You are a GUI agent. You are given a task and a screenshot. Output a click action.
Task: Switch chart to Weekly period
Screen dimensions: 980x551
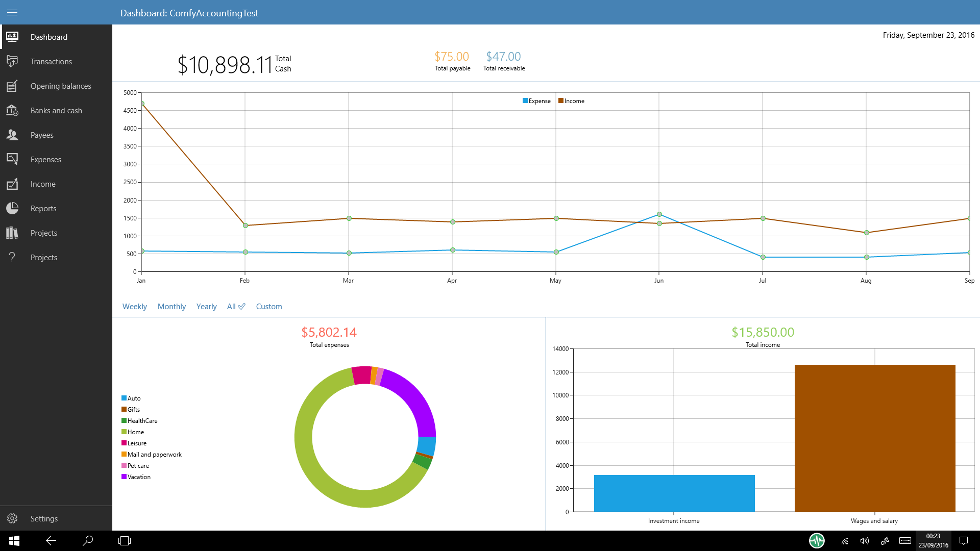click(134, 307)
